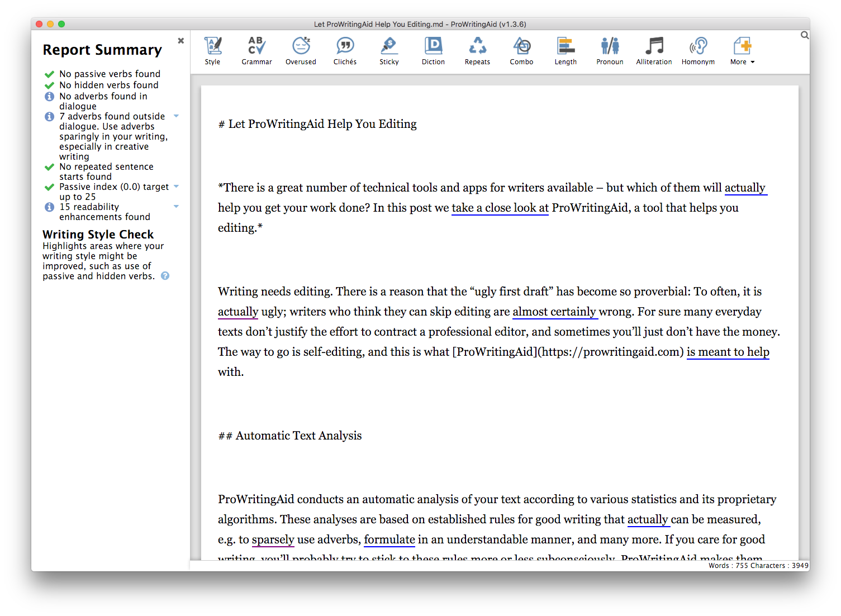The image size is (841, 616).
Task: Open the More reports dropdown
Action: tap(742, 51)
